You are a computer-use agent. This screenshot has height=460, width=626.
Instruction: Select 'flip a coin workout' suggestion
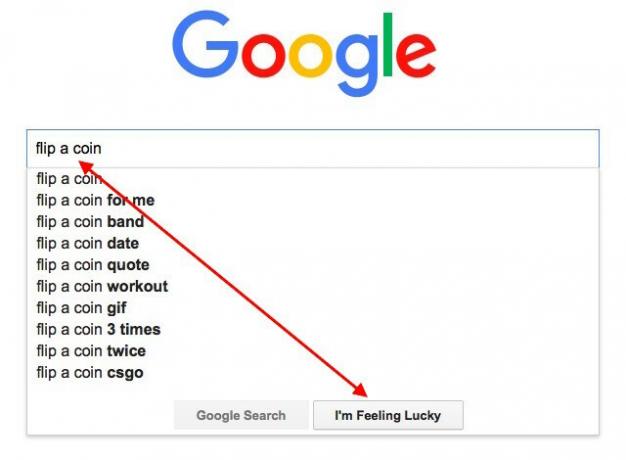click(313, 286)
